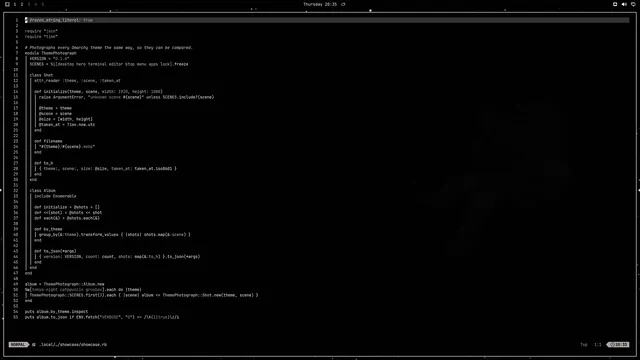This screenshot has height=360, width=640.
Task: Click the rightmost tray icon in the top bar
Action: [x=633, y=4]
